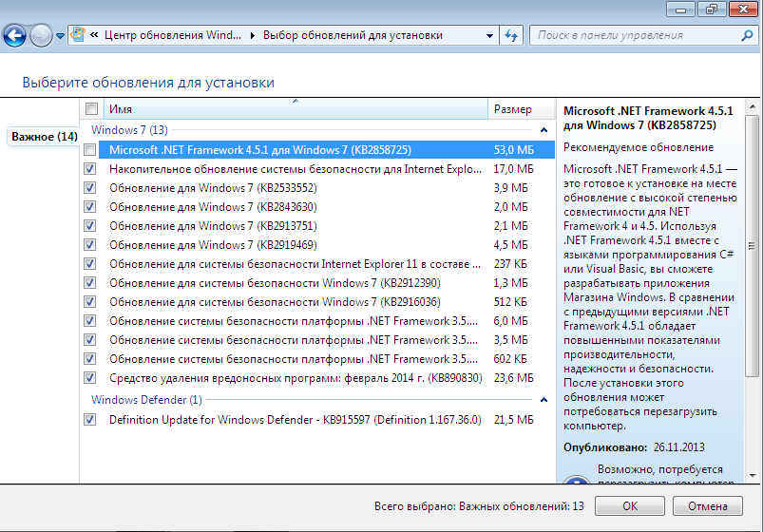Click the "Windows 7 (13)" group label
This screenshot has width=763, height=532.
coord(129,130)
